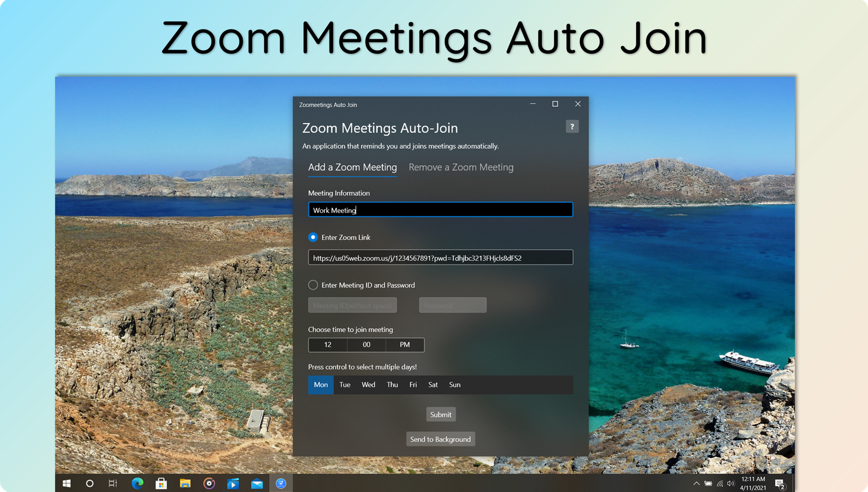Launch Microsoft Edge from the taskbar
The width and height of the screenshot is (868, 492).
click(138, 483)
